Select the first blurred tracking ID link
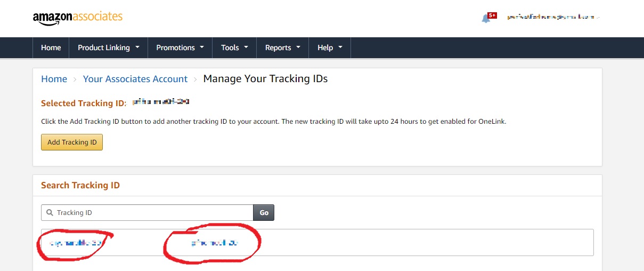The height and width of the screenshot is (271, 644). pyautogui.click(x=75, y=243)
